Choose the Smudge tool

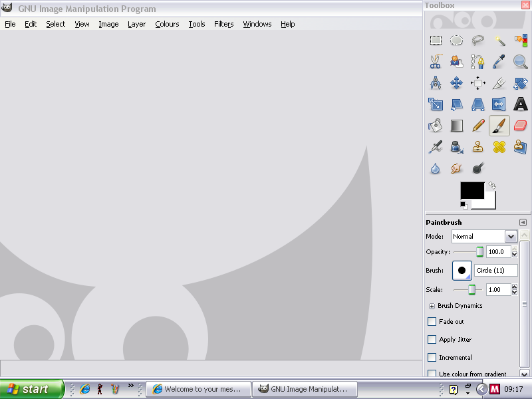point(456,168)
